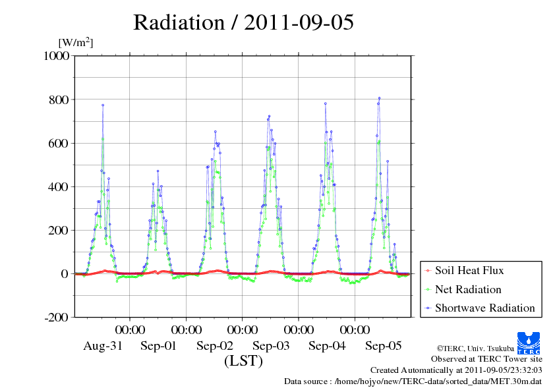
Task: Click the '©TERC, Univ. Tsukuba' credit
Action: [475, 349]
